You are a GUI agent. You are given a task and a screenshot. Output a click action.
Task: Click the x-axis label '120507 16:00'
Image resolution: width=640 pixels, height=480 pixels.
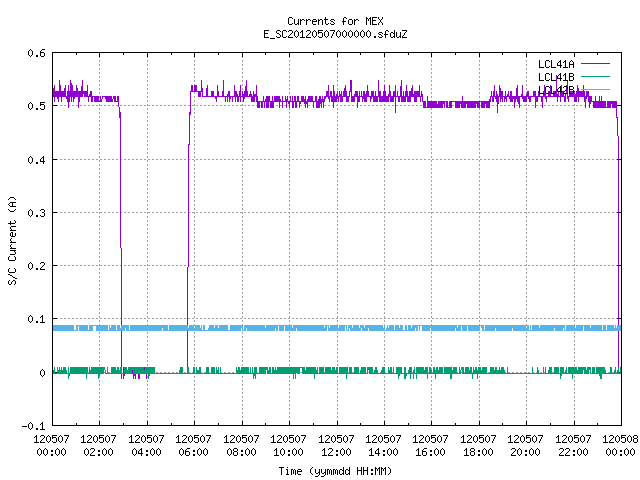pos(431,445)
